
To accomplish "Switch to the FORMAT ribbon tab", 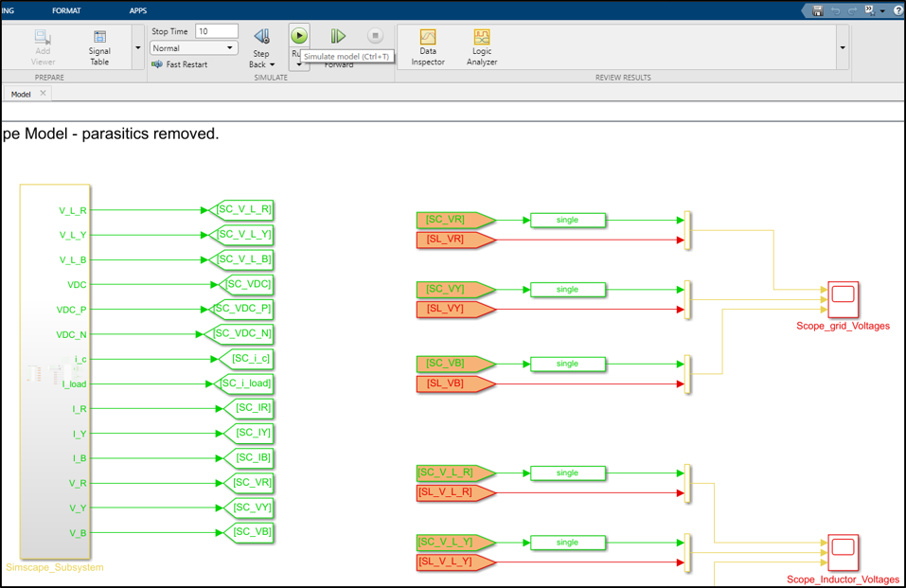I will tap(66, 10).
